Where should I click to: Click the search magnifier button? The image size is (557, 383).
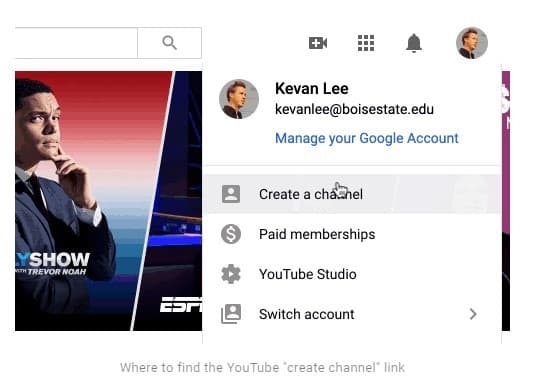[169, 43]
